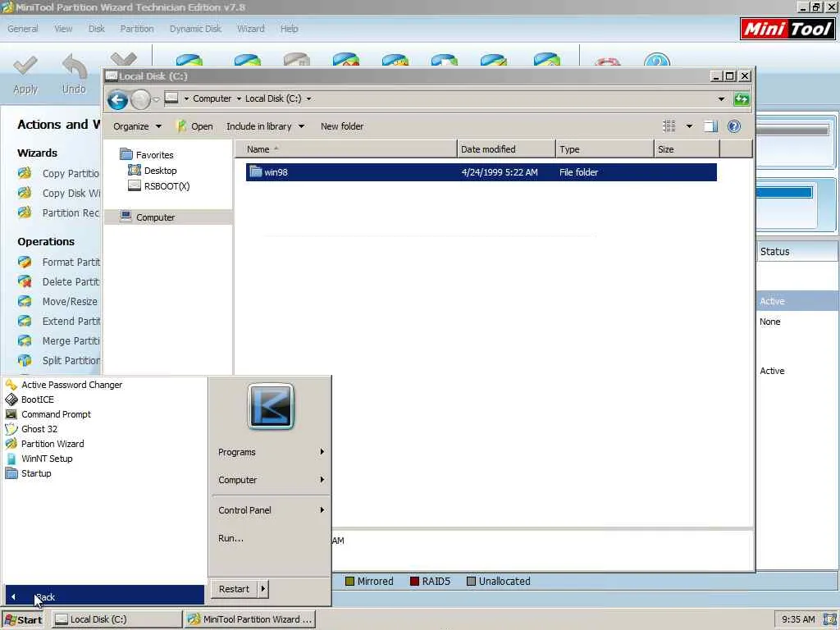Viewport: 840px width, 630px height.
Task: Expand the Computer breadcrumb arrow
Action: coord(239,99)
